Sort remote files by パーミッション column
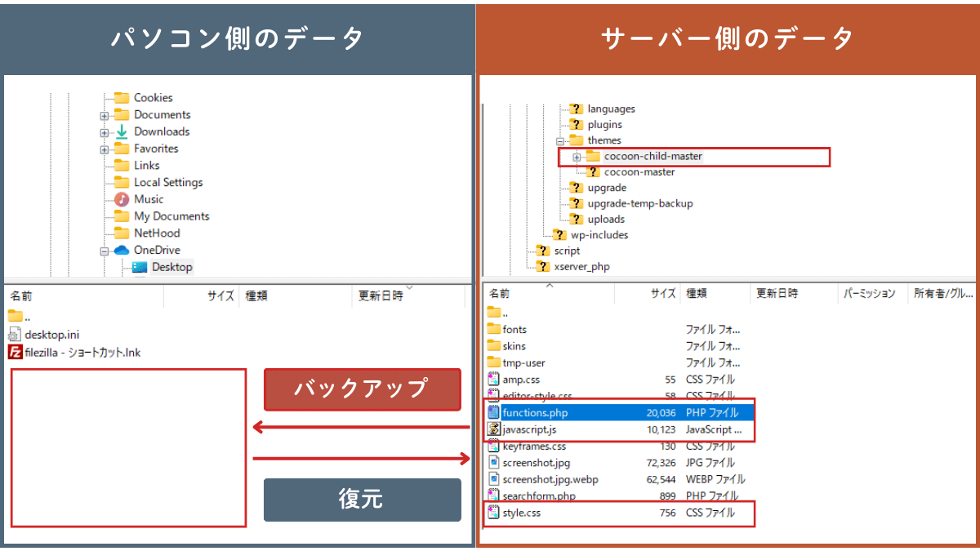 click(x=869, y=294)
